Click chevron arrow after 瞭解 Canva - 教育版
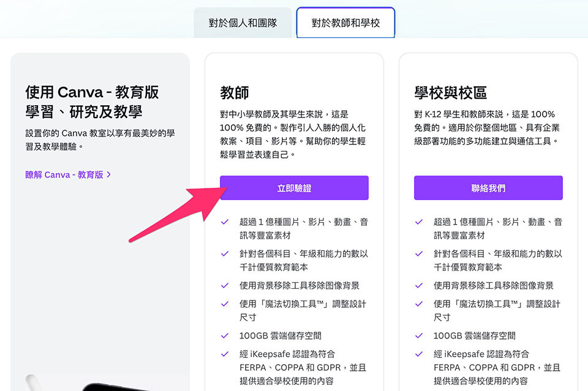Image resolution: width=588 pixels, height=391 pixels. click(109, 174)
